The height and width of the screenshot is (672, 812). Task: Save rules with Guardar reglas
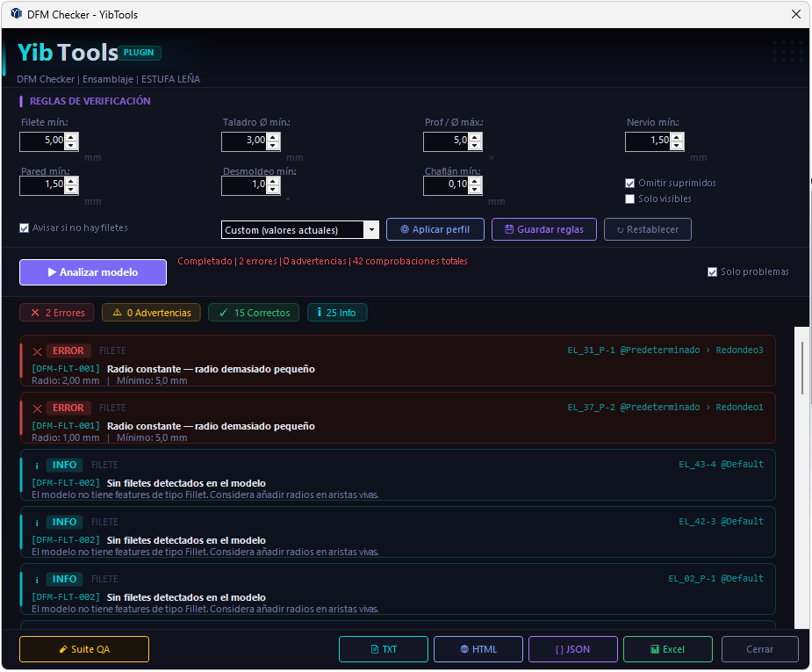tap(544, 229)
